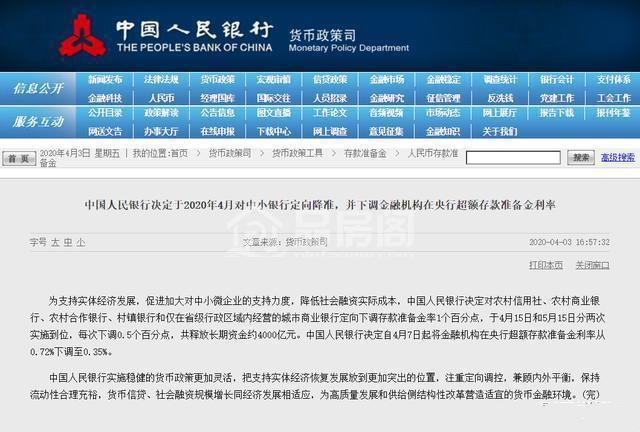This screenshot has height=432, width=640.
Task: Open 下载中心 in the service navigation row
Action: click(274, 130)
